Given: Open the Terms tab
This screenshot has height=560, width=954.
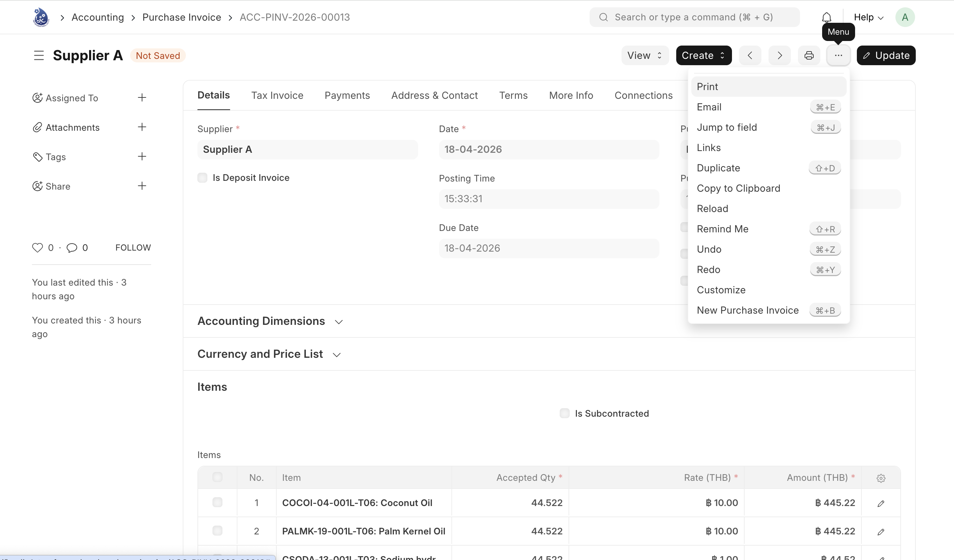Looking at the screenshot, I should 513,95.
